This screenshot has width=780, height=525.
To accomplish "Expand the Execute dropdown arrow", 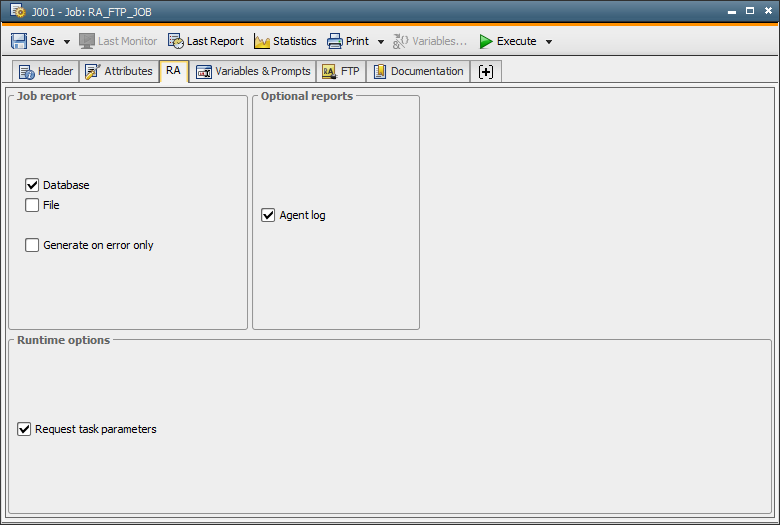I will coord(549,42).
